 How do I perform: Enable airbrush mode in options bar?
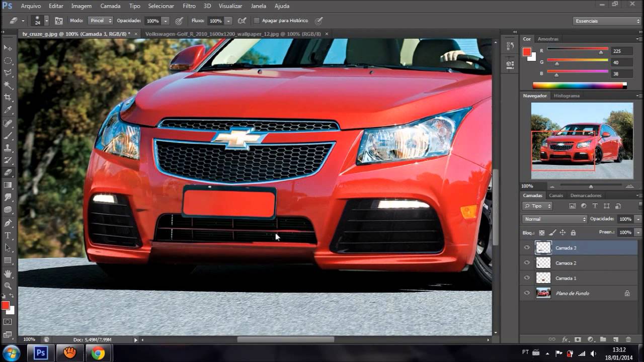(242, 21)
